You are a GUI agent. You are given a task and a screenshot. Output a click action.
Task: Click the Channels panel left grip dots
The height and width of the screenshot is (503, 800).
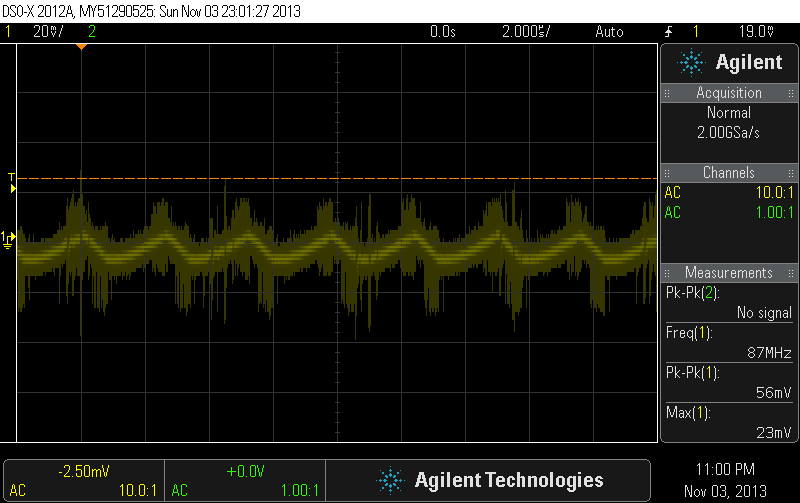tap(667, 173)
